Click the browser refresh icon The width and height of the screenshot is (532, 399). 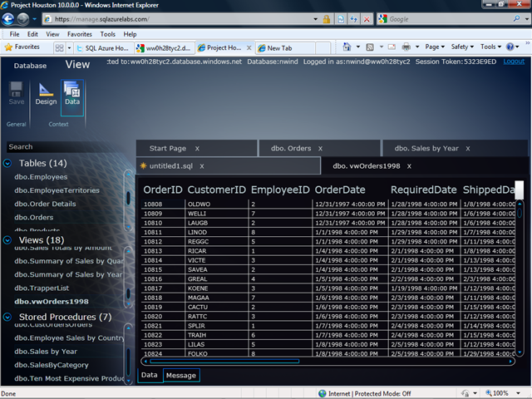[353, 18]
